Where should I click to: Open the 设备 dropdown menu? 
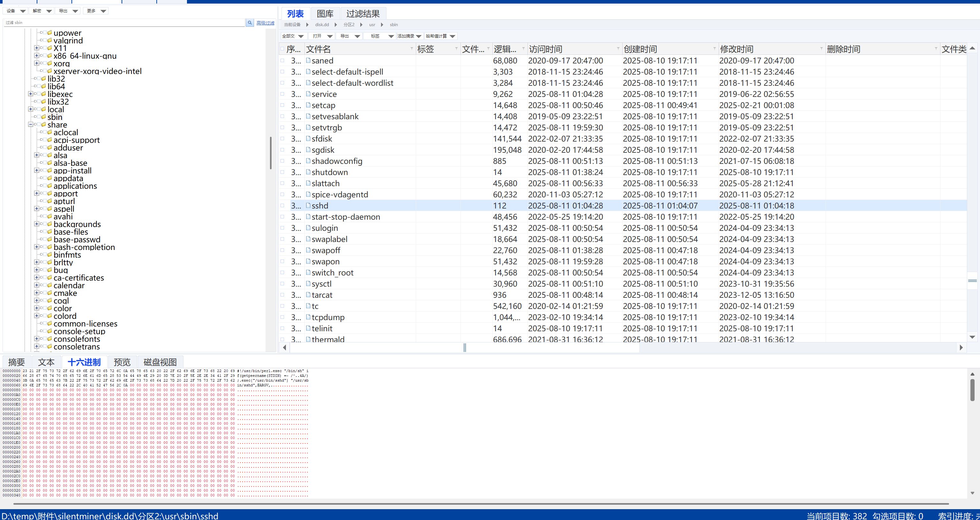click(x=16, y=11)
